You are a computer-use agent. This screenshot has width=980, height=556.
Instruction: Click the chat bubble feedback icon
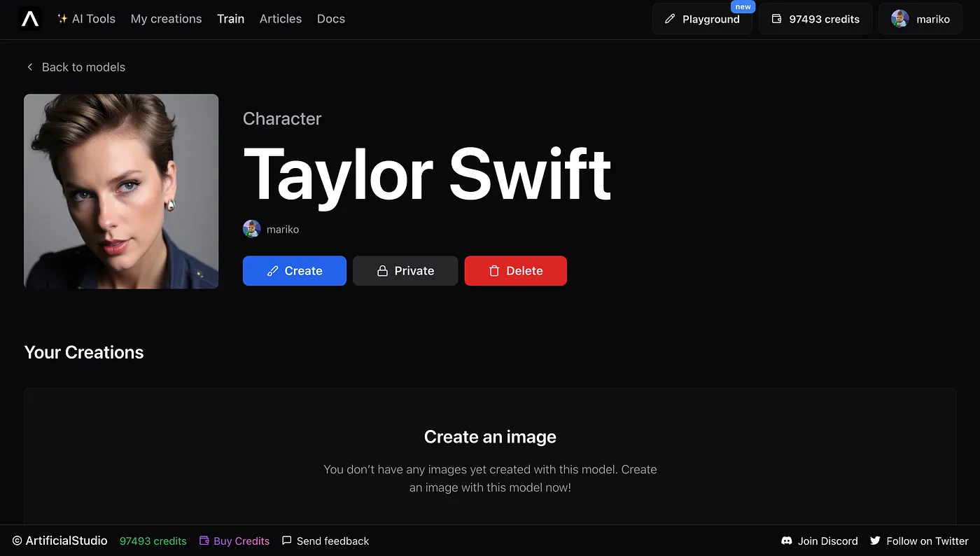(286, 541)
